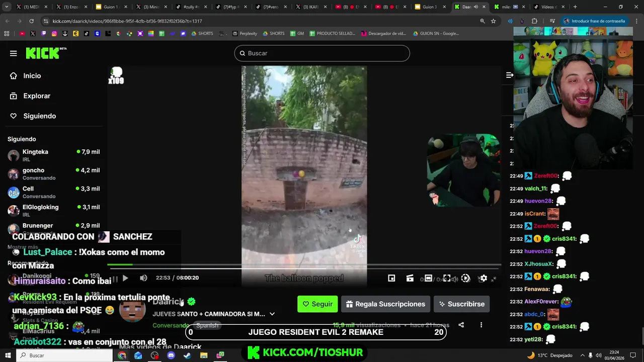Image resolution: width=644 pixels, height=362 pixels.
Task: Click the cast icon in the player controls
Action: point(410,278)
